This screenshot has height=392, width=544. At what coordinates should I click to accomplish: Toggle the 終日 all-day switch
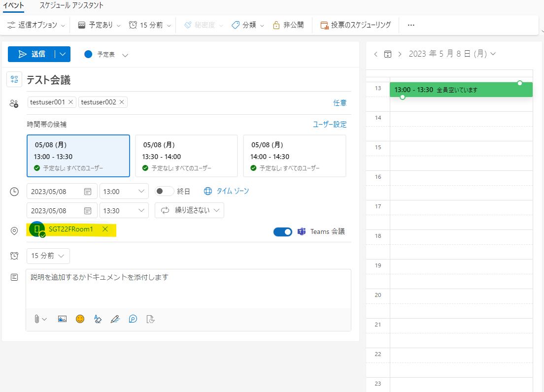click(164, 191)
